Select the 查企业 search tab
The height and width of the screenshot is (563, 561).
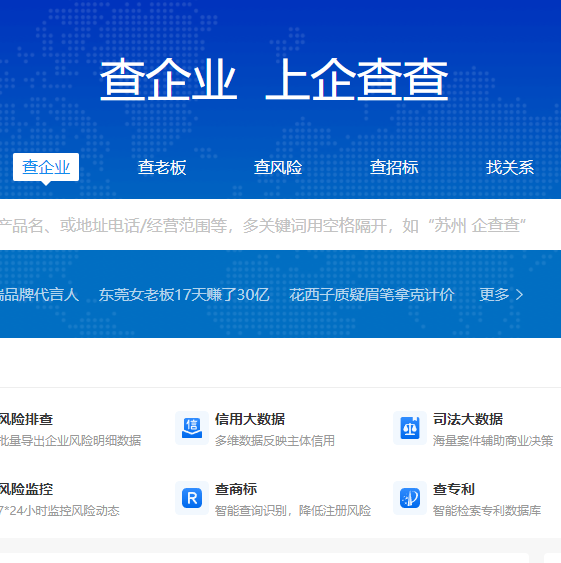(x=46, y=167)
